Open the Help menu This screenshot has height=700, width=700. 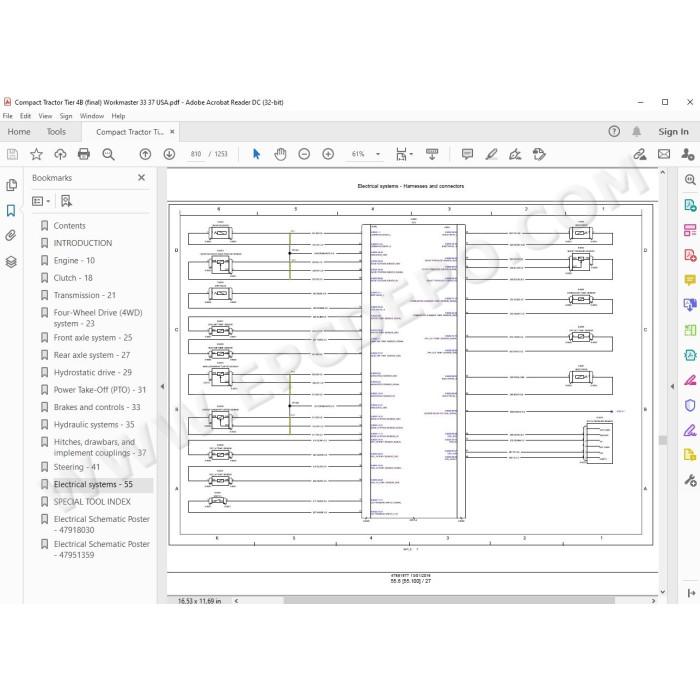(x=118, y=116)
